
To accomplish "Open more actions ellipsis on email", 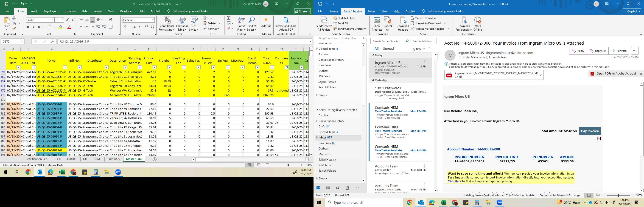I will [635, 51].
